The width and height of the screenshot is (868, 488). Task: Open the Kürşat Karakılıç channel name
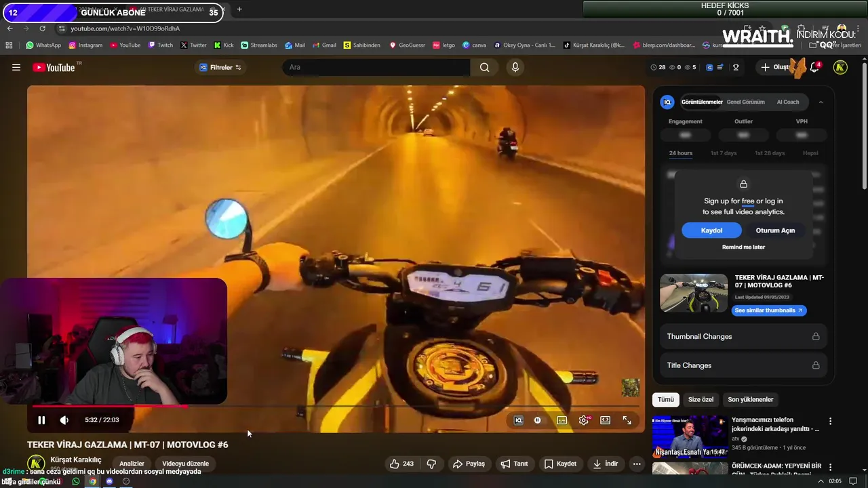click(76, 460)
